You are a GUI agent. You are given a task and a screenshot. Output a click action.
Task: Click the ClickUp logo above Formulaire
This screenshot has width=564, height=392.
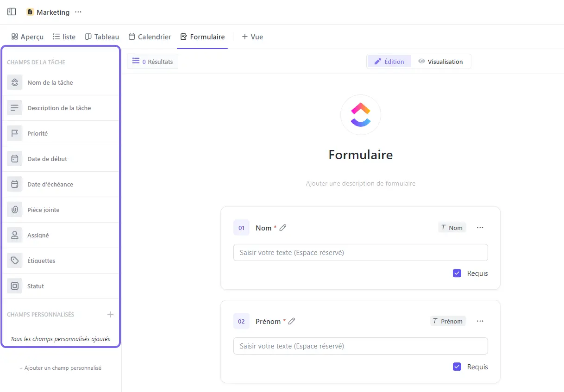coord(361,115)
